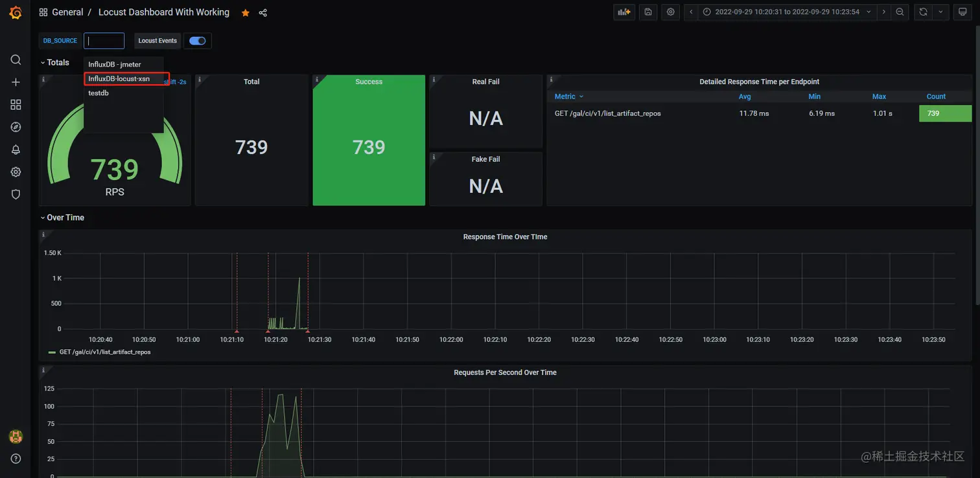Click the page vertical scrollbar
The width and height of the screenshot is (980, 478).
click(976, 165)
